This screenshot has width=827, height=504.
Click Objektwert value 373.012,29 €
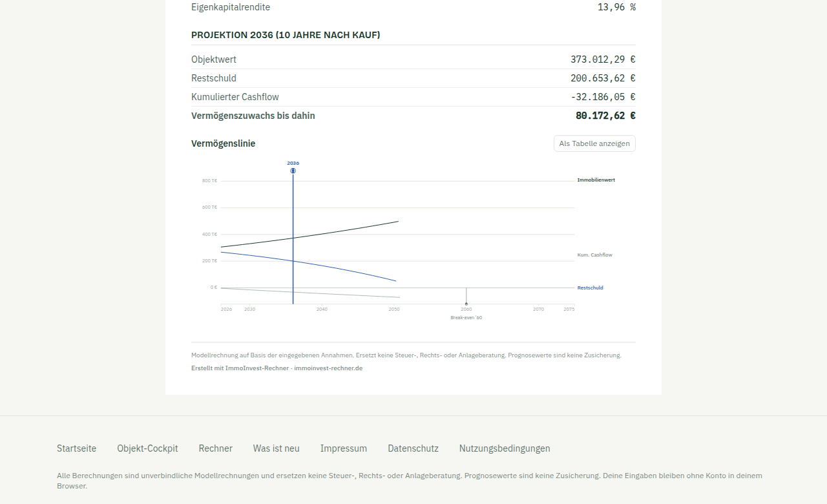click(603, 59)
